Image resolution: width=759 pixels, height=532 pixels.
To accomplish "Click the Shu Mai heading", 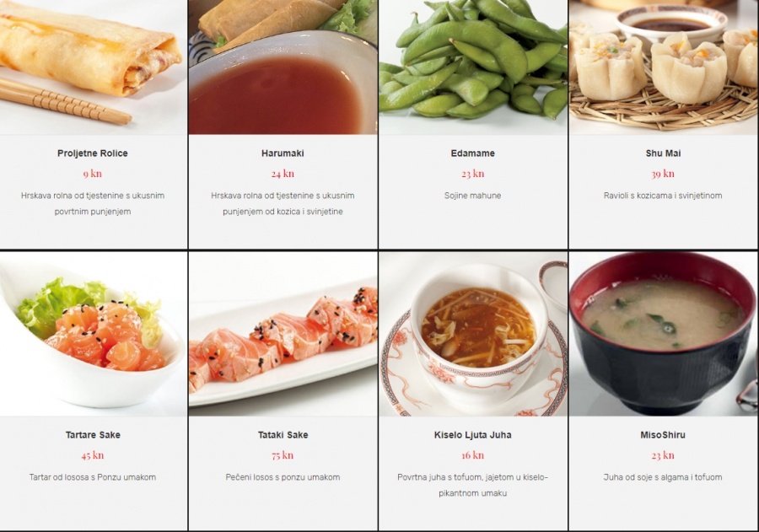I will point(663,153).
